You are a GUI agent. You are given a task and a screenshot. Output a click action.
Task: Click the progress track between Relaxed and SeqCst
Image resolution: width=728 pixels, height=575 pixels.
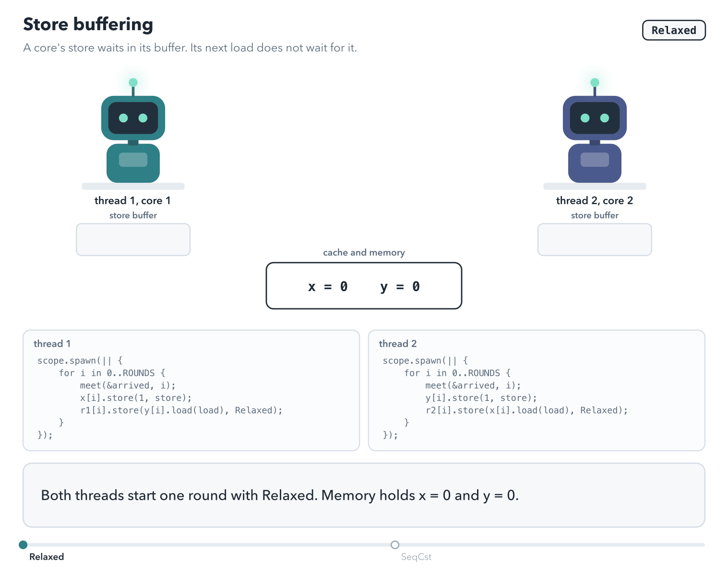[209, 545]
